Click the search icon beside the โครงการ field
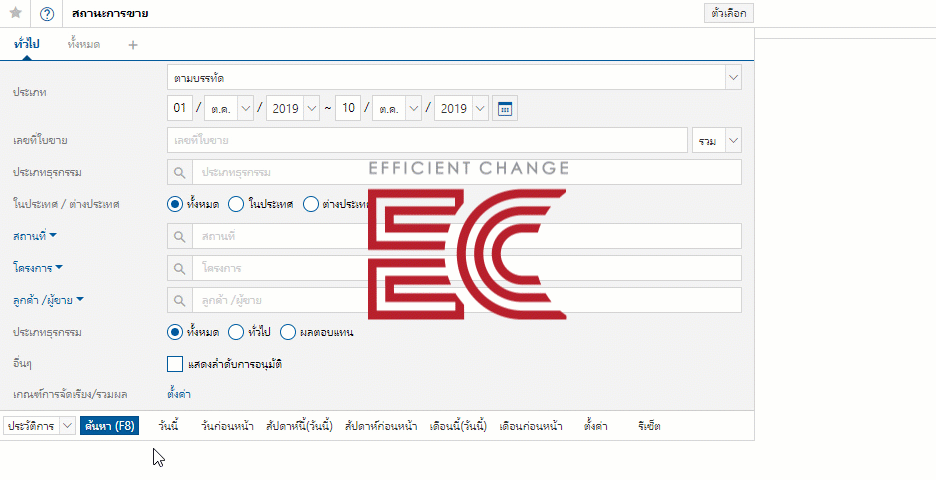The height and width of the screenshot is (480, 936). [x=180, y=268]
